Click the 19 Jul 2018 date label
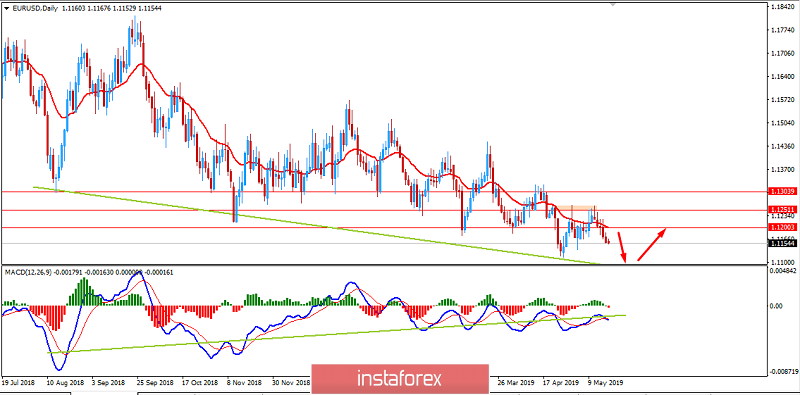Image resolution: width=800 pixels, height=395 pixels. 17,382
